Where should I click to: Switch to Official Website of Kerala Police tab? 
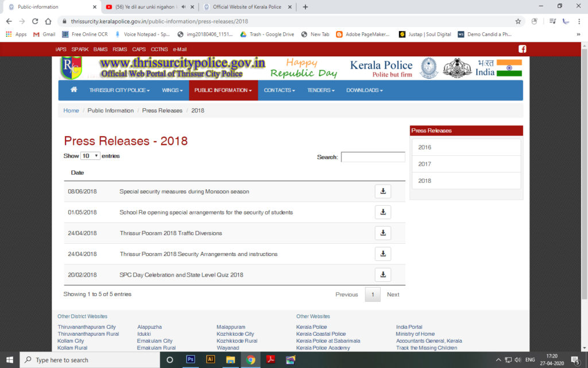pyautogui.click(x=247, y=7)
